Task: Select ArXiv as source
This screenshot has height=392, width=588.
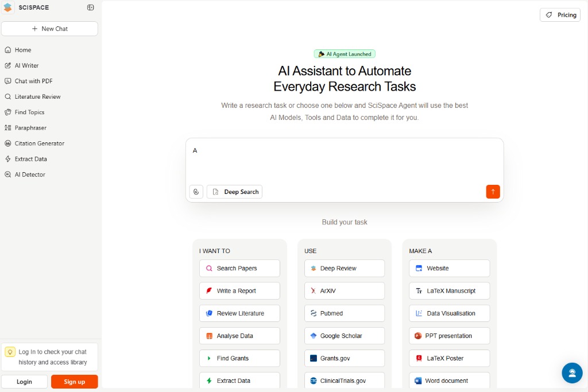Action: click(344, 291)
